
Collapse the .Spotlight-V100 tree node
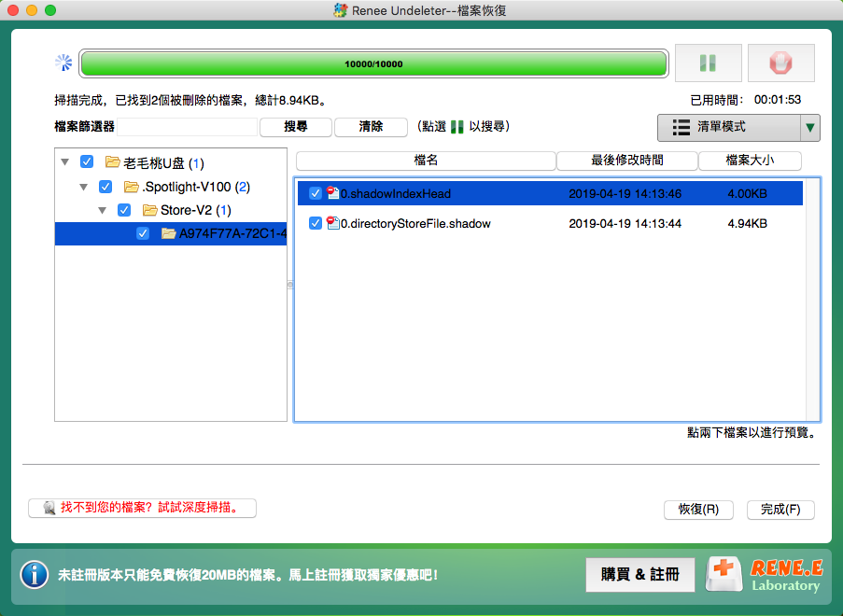(83, 187)
